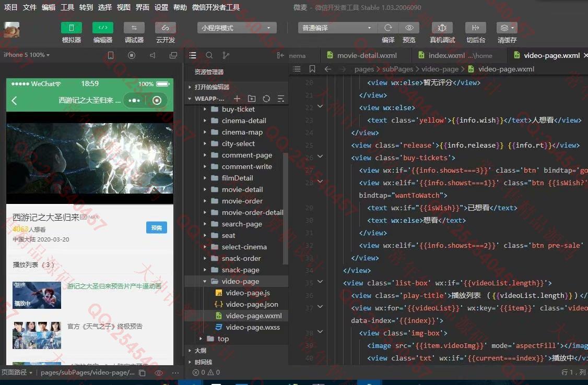The height and width of the screenshot is (385, 588).
Task: Collapse all folders in explorer
Action: [x=280, y=99]
